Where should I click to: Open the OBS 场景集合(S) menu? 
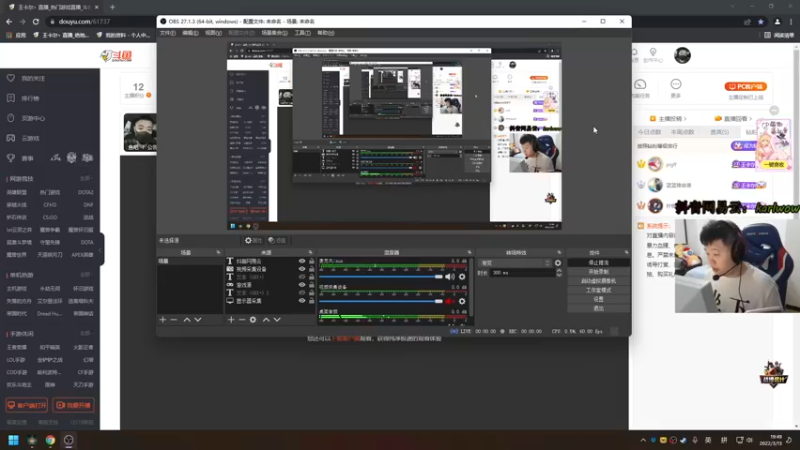[274, 33]
